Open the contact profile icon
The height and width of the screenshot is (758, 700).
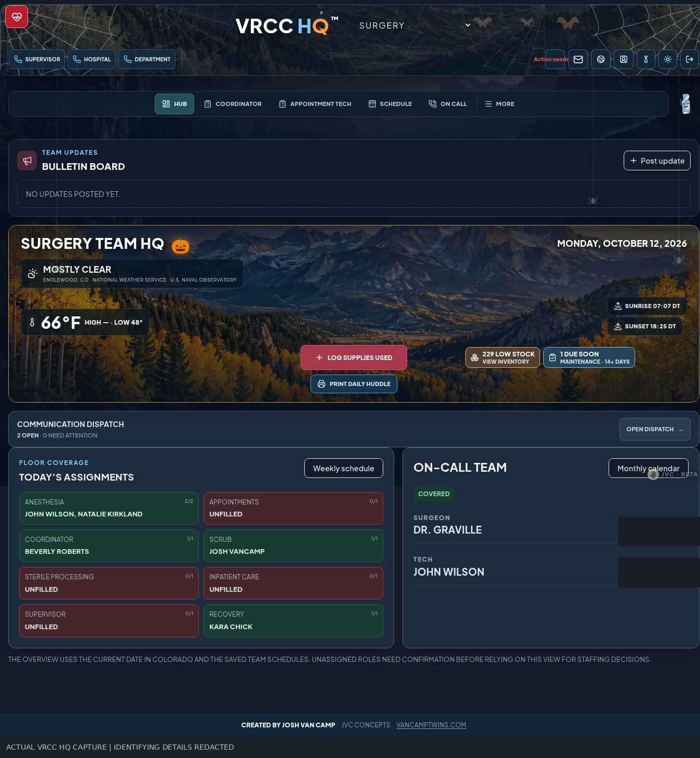pyautogui.click(x=624, y=59)
